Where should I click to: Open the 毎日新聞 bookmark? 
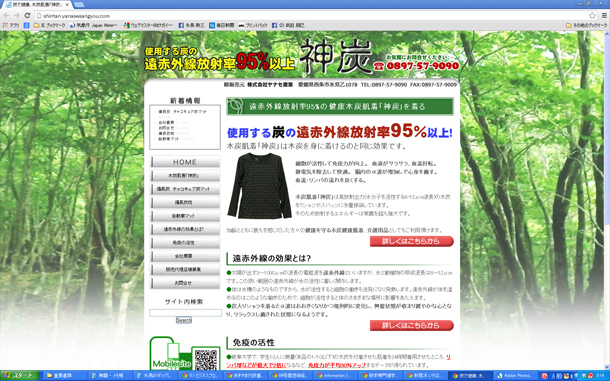click(x=222, y=25)
